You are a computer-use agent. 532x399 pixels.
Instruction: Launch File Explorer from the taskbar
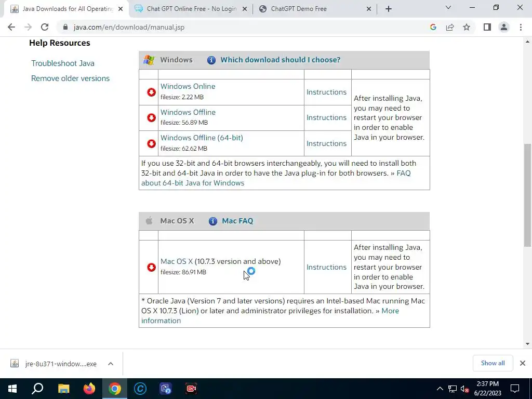coord(63,389)
